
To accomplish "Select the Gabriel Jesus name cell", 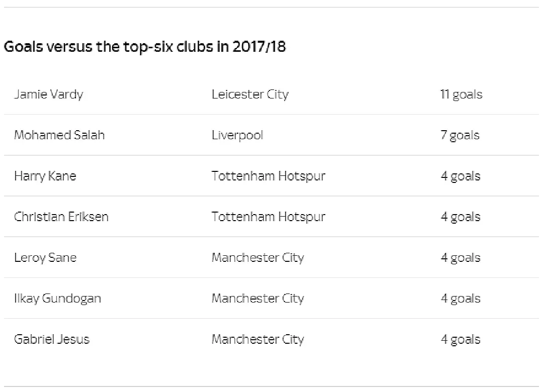I will 52,339.
